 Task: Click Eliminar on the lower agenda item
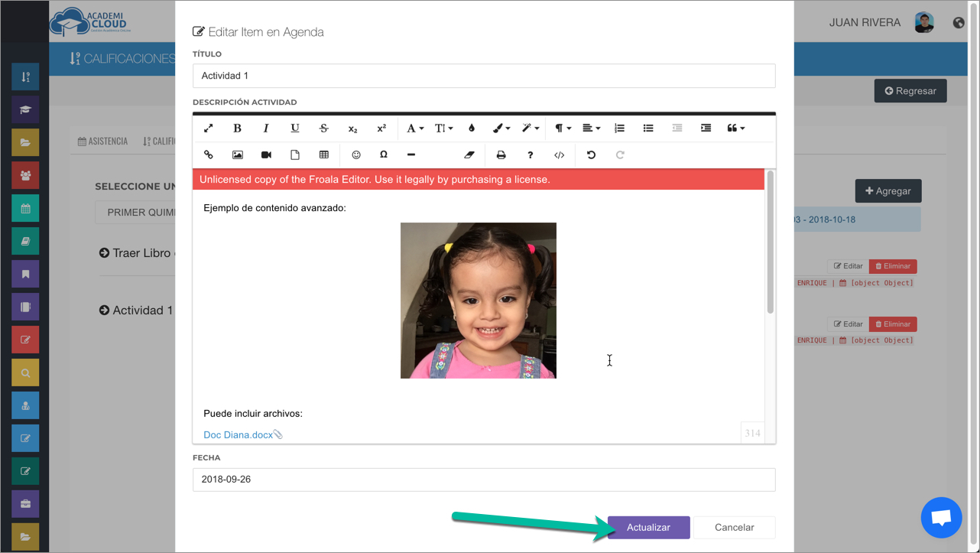coord(893,324)
